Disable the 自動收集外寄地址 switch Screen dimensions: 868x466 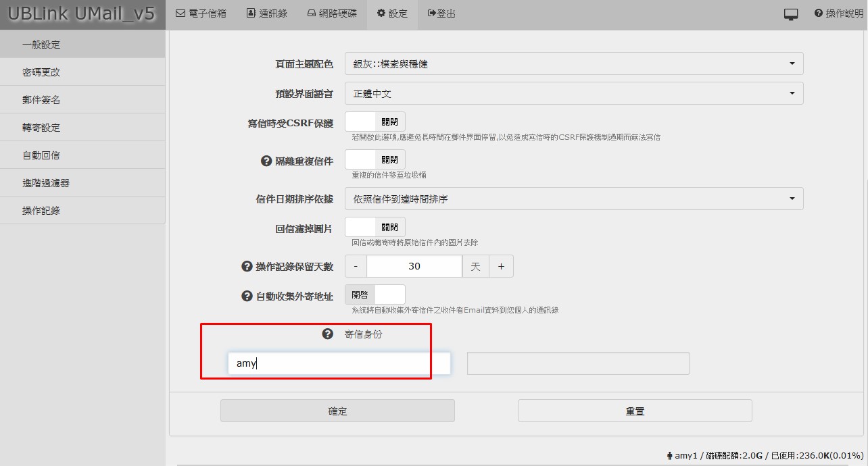click(x=375, y=295)
